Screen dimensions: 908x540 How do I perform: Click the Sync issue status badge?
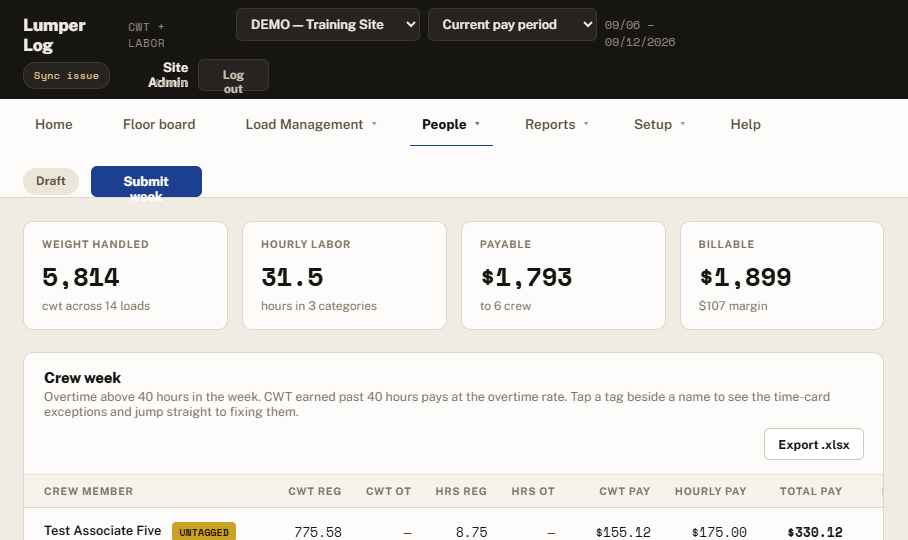pyautogui.click(x=66, y=75)
